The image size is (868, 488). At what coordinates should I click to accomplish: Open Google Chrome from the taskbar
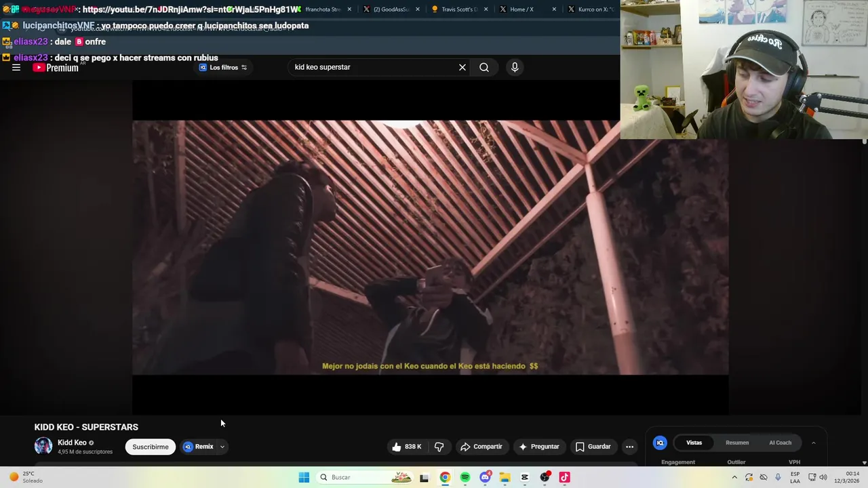coord(445,477)
